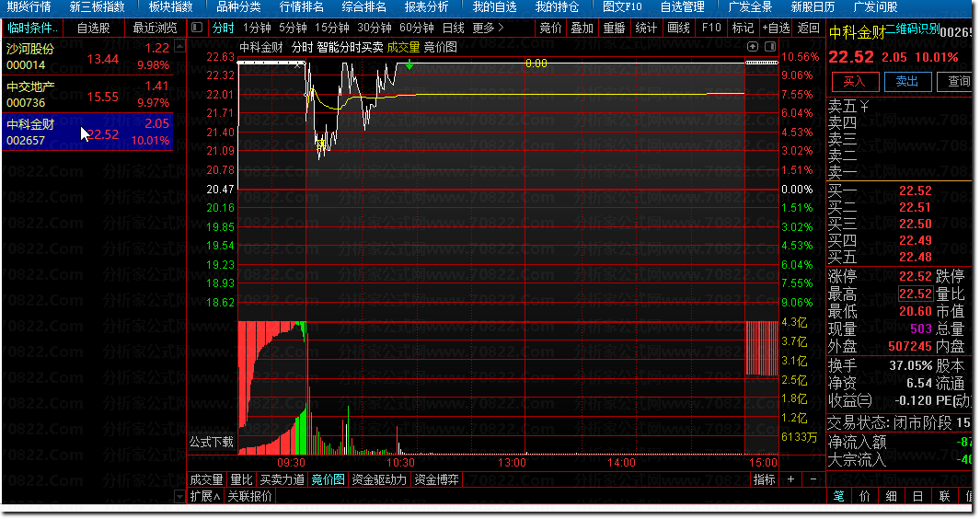Switch to 资金驱动力 bottom tab
This screenshot has height=519, width=980.
pyautogui.click(x=379, y=479)
